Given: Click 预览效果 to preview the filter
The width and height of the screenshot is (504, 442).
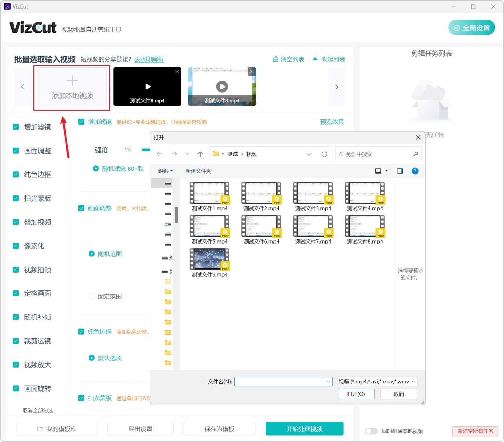Looking at the screenshot, I should [x=332, y=122].
